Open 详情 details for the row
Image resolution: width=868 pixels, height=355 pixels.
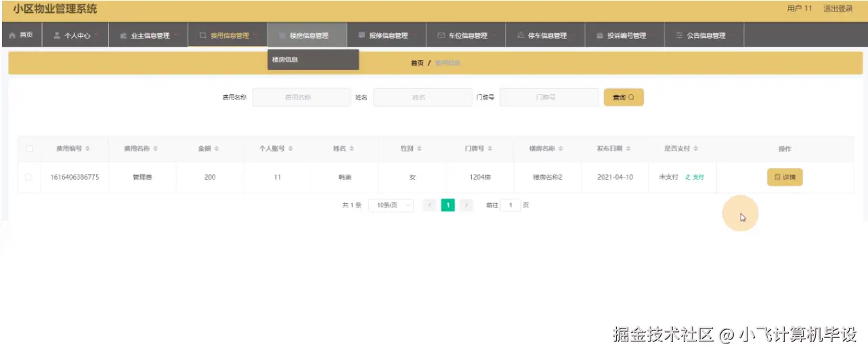click(x=785, y=177)
